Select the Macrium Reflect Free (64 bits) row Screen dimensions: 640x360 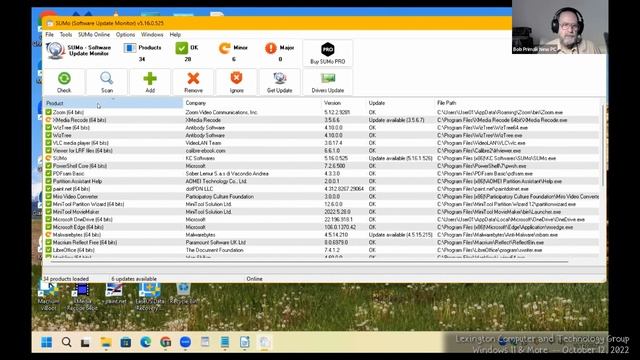322,242
